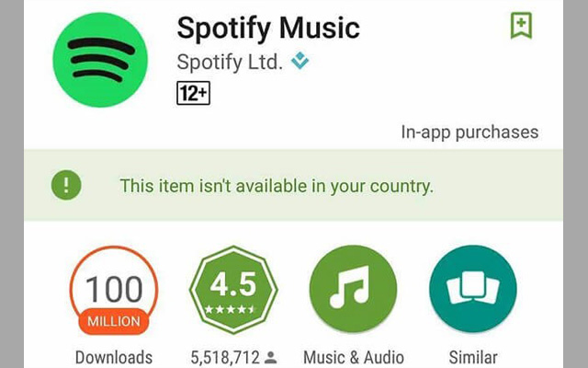Viewport: 588px width, 368px height.
Task: Tap the reviewers person icon
Action: (271, 358)
